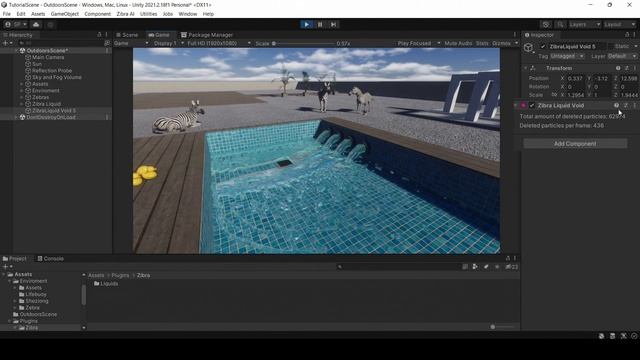This screenshot has height=360, width=640.
Task: Open the Layer Default dropdown
Action: (622, 56)
